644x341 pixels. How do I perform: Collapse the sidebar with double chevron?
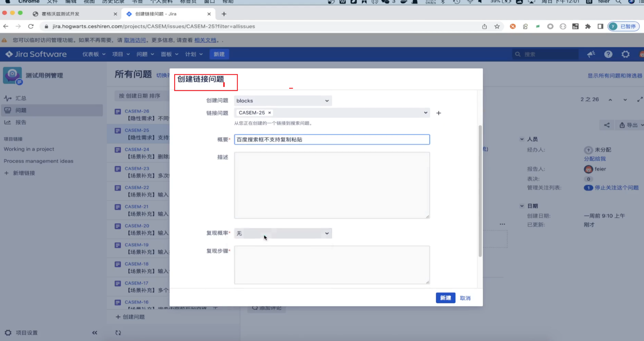point(95,333)
